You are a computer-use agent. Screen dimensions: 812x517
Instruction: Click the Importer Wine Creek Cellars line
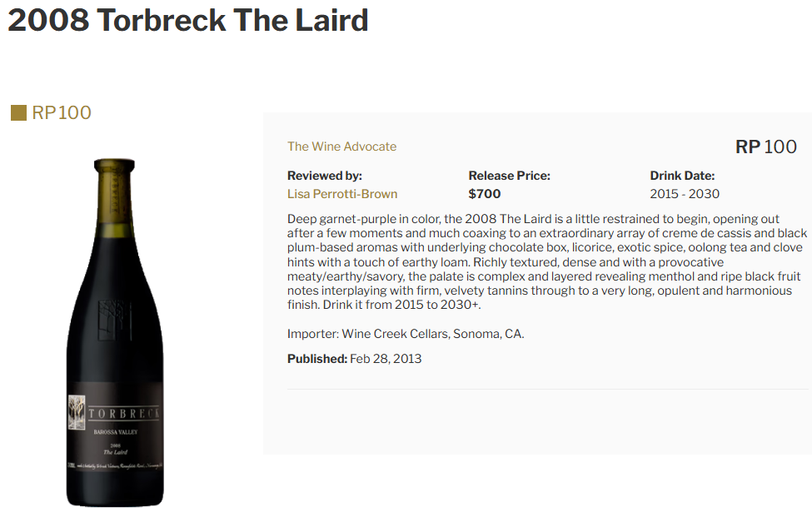point(406,334)
